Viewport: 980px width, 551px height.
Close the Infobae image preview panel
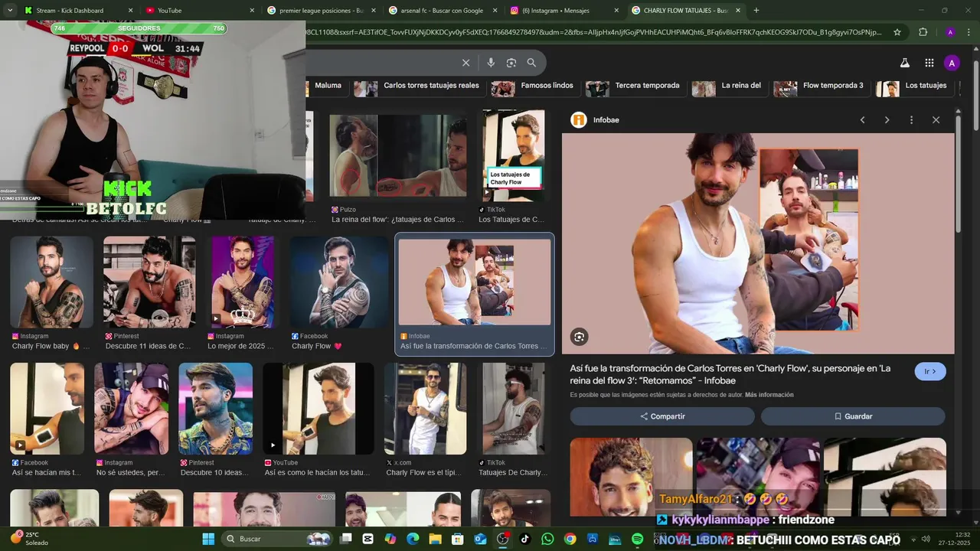coord(936,120)
